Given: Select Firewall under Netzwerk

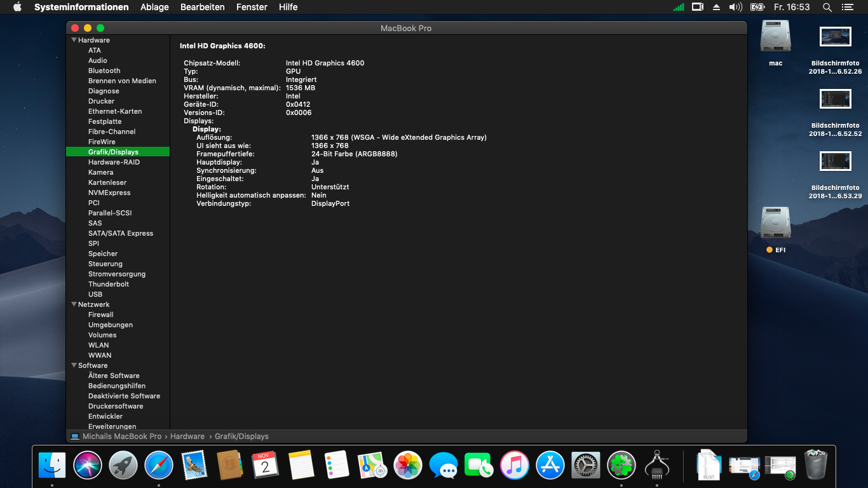Looking at the screenshot, I should [x=101, y=315].
